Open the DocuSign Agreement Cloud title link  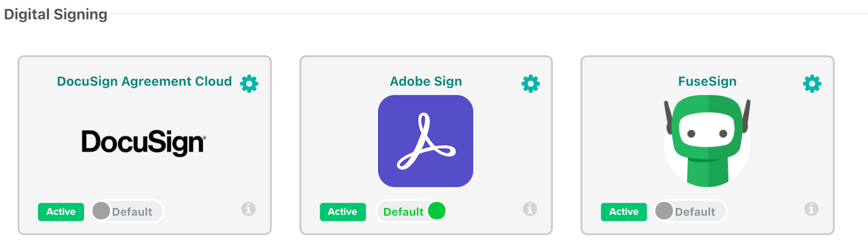[144, 81]
